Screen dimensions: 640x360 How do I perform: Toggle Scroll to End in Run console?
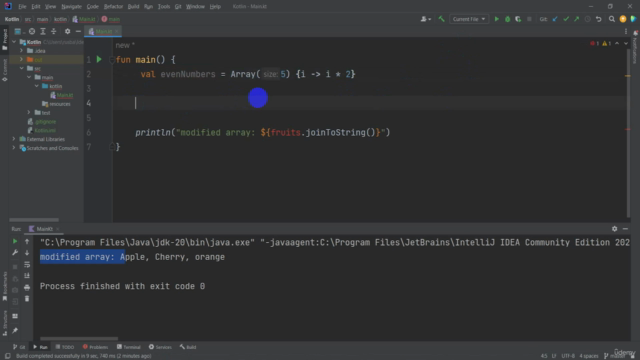pos(27,276)
